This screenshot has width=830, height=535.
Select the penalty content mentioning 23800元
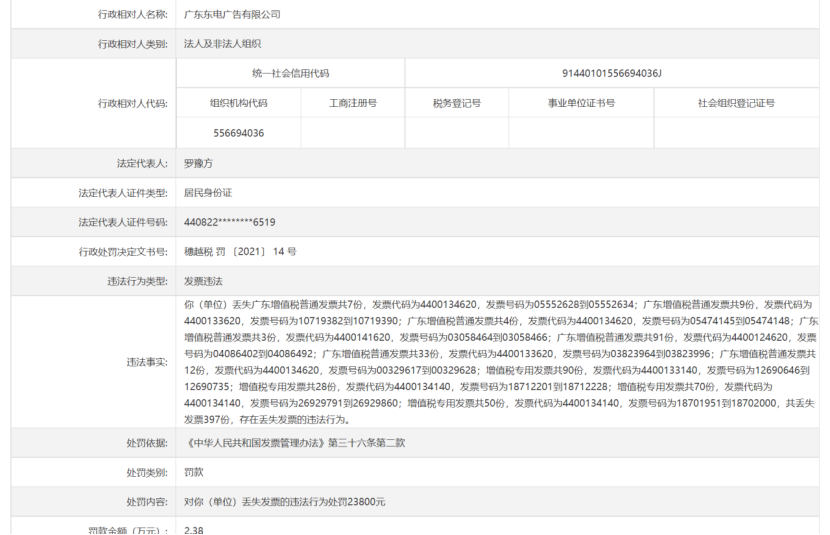[x=285, y=502]
